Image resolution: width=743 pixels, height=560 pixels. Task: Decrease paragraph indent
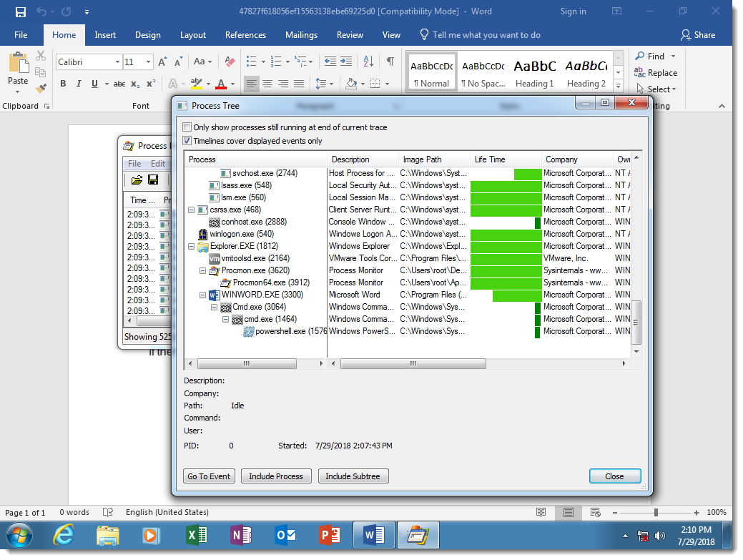tap(330, 62)
